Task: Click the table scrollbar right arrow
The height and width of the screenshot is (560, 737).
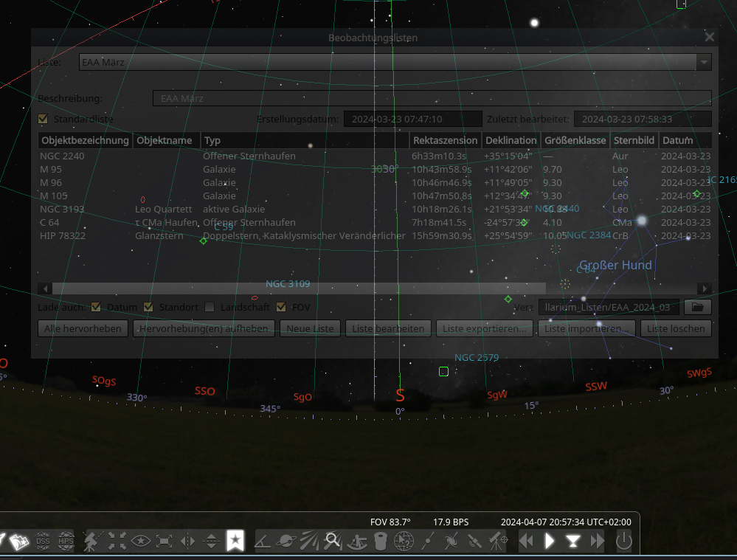Action: [705, 288]
